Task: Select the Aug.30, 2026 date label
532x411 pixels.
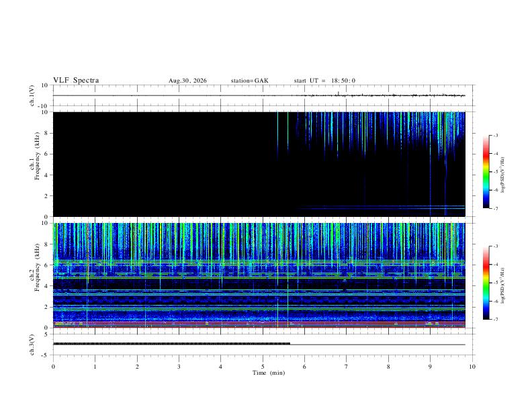Action: click(x=187, y=81)
